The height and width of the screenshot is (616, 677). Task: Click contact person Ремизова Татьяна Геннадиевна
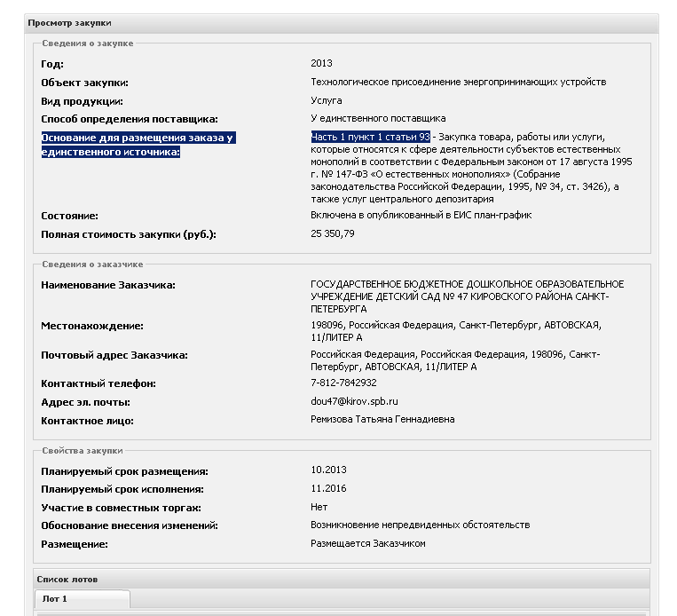tap(382, 419)
